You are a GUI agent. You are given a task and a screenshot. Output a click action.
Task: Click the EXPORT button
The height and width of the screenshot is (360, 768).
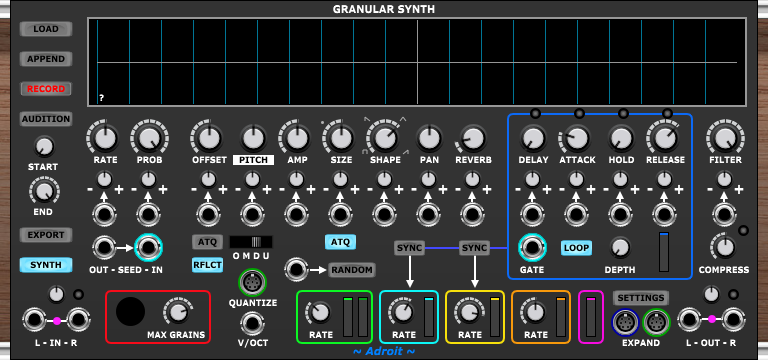pos(46,235)
